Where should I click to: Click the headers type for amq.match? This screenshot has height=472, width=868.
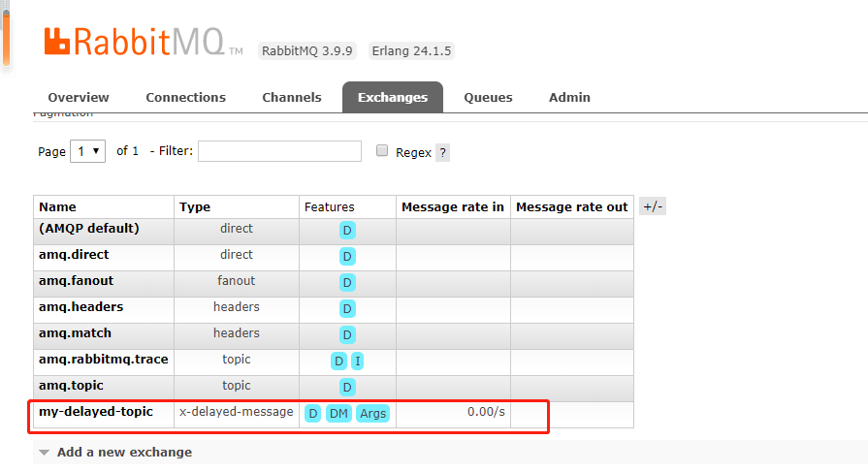click(237, 333)
